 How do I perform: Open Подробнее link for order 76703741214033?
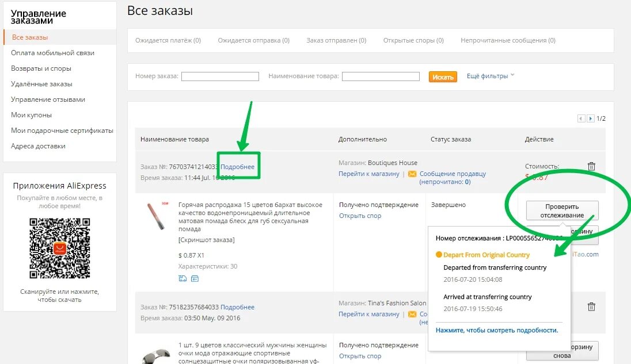click(237, 167)
